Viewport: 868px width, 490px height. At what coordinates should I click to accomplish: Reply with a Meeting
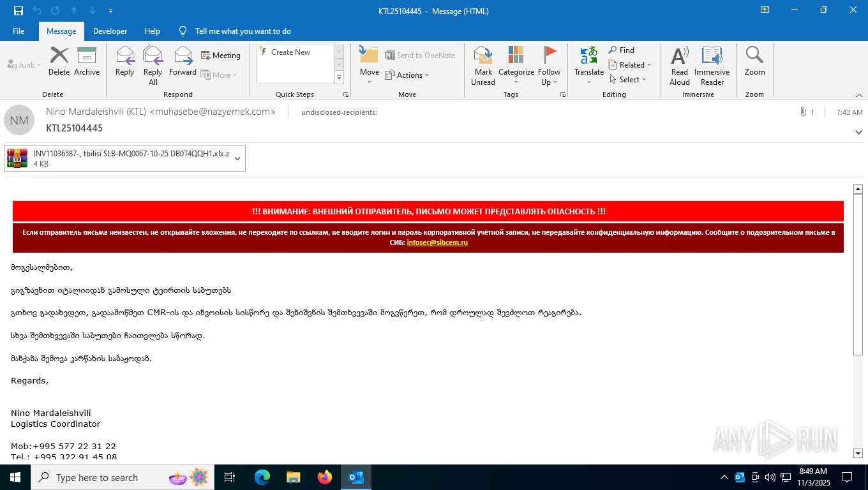tap(221, 56)
